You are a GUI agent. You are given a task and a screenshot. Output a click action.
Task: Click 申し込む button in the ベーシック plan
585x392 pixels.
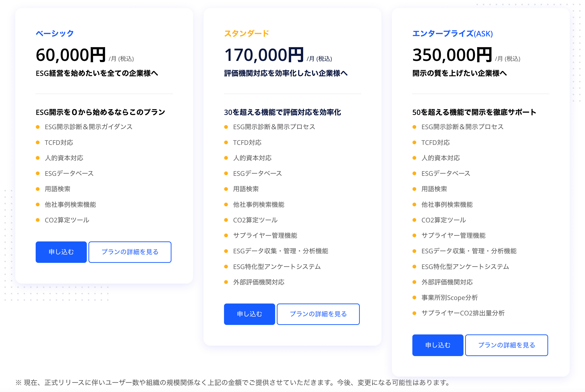click(x=61, y=252)
